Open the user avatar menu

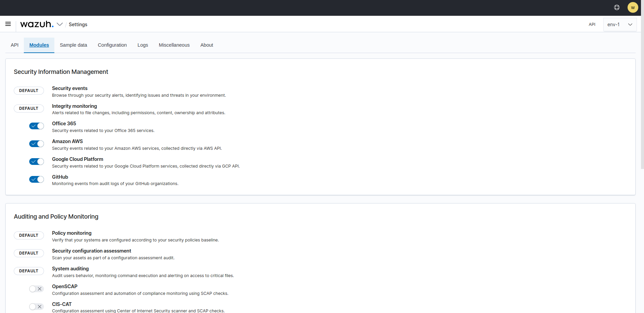tap(633, 7)
